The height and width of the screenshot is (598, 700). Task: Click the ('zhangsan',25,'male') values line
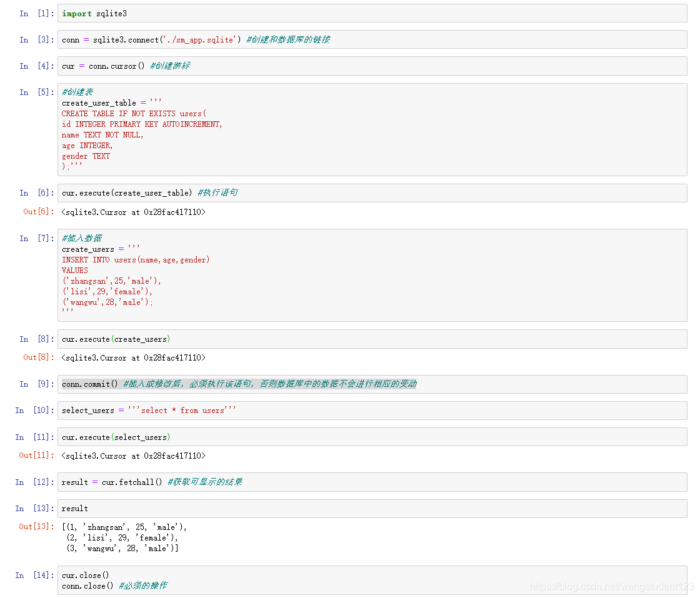click(112, 281)
